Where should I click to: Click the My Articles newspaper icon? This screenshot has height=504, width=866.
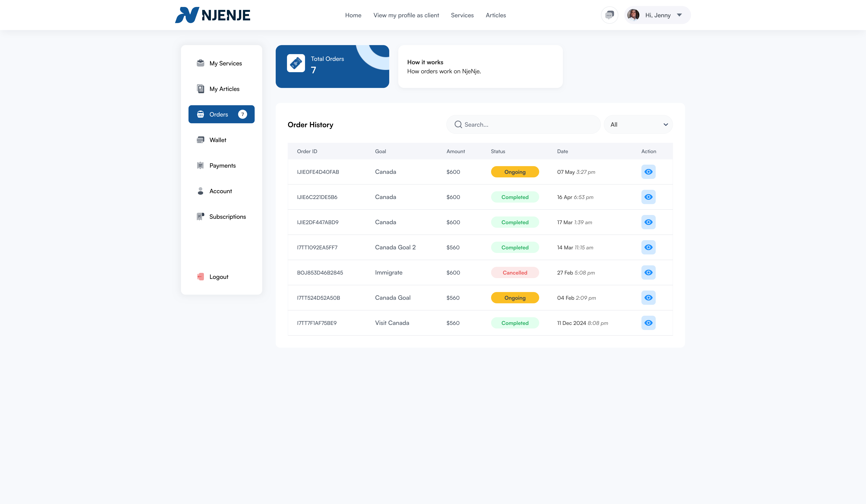(x=200, y=89)
